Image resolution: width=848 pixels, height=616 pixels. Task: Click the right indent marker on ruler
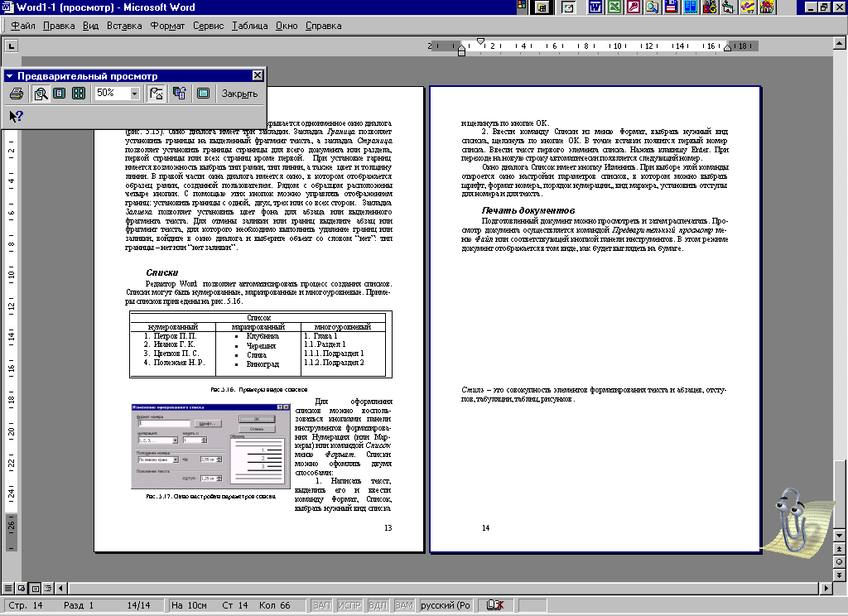[727, 47]
